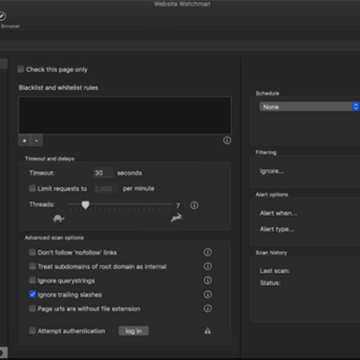This screenshot has width=360, height=360.
Task: Click the turtle slow-speed icon
Action: pos(58,219)
